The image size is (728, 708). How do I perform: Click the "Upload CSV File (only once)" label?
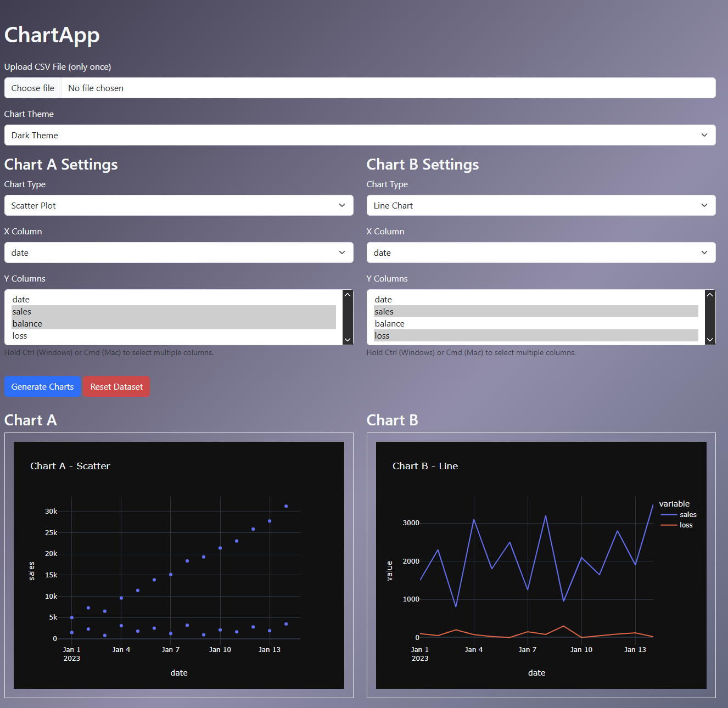(58, 66)
